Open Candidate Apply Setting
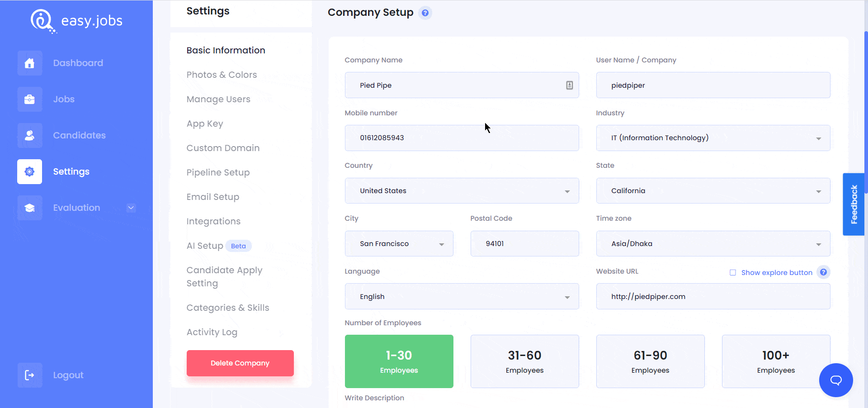868x408 pixels. 224,276
